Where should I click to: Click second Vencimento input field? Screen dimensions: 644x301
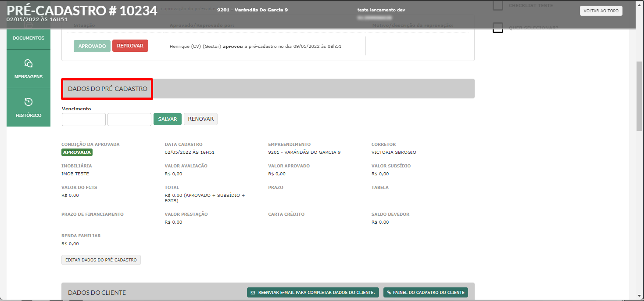coord(129,120)
